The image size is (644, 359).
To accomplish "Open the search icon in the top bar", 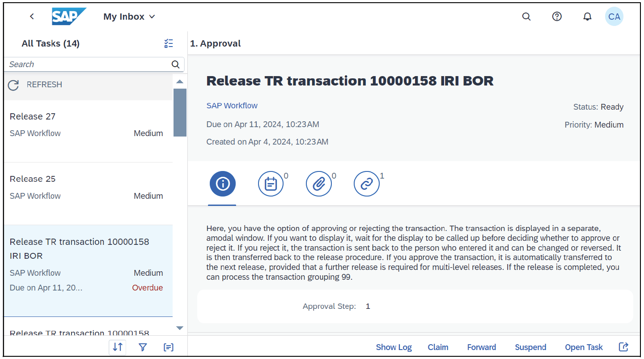I will [x=526, y=16].
